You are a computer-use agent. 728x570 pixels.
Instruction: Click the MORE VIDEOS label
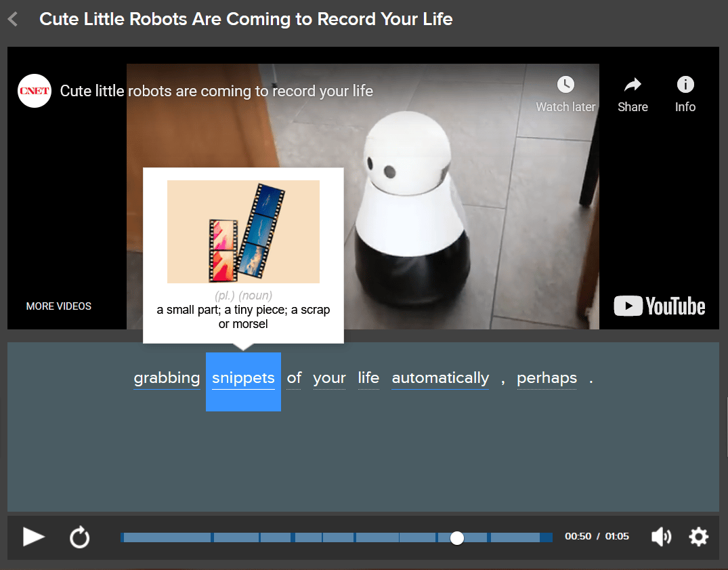[x=59, y=306]
